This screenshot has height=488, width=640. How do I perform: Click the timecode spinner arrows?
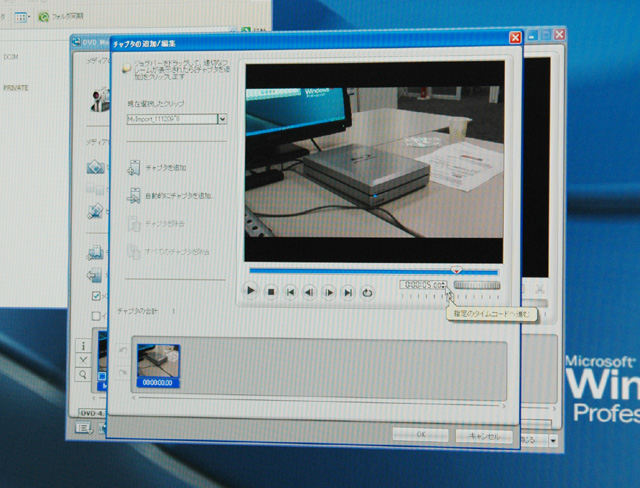[x=444, y=286]
